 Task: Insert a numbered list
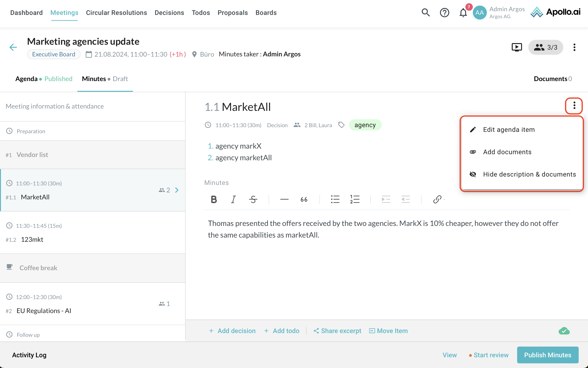tap(354, 199)
